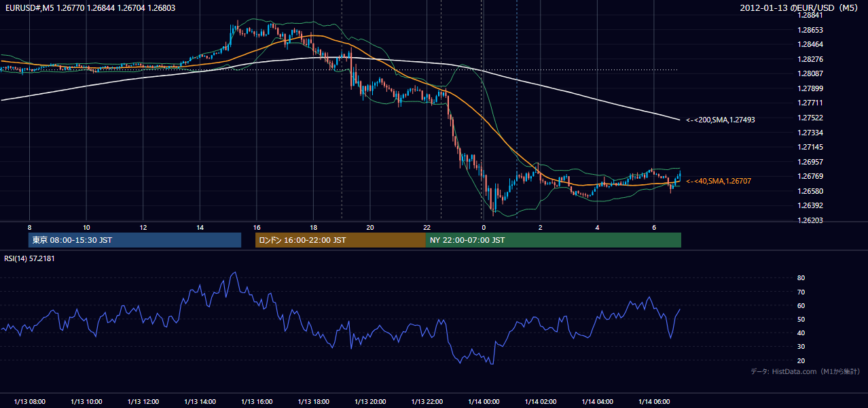Screen dimensions: 868x408
Task: Select the Tokyo 08:00-15:30 JST session bar
Action: [135, 240]
